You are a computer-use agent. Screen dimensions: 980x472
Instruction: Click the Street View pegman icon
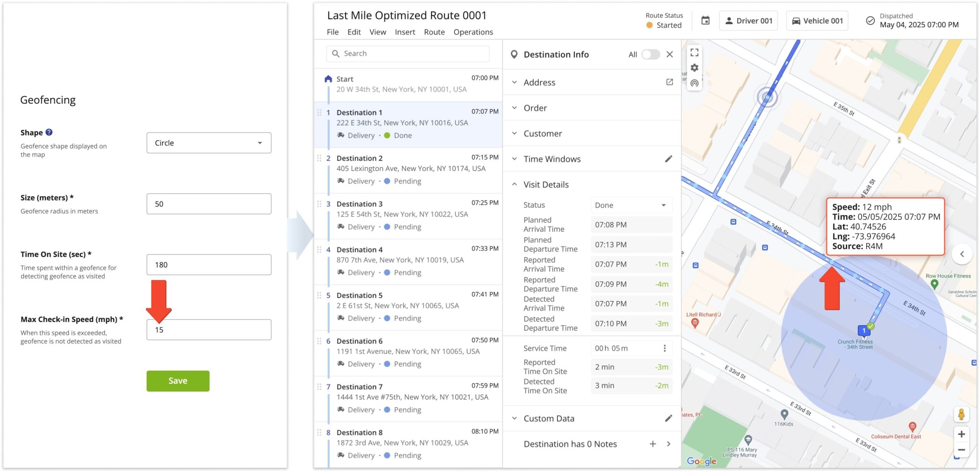coord(961,414)
